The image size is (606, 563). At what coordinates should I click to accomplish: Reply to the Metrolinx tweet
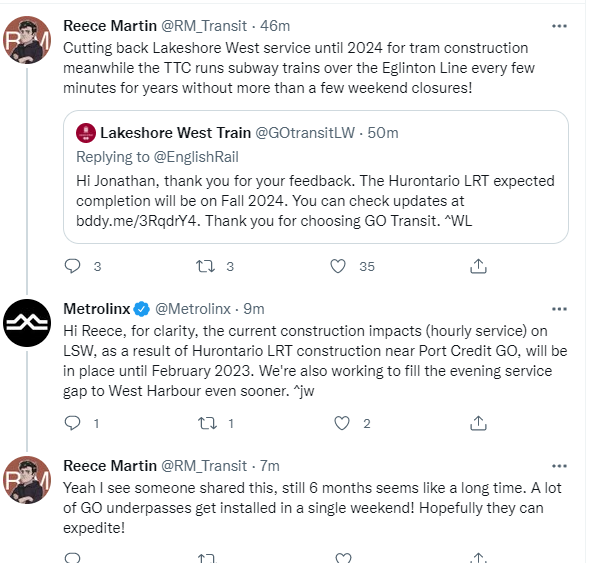(x=72, y=423)
